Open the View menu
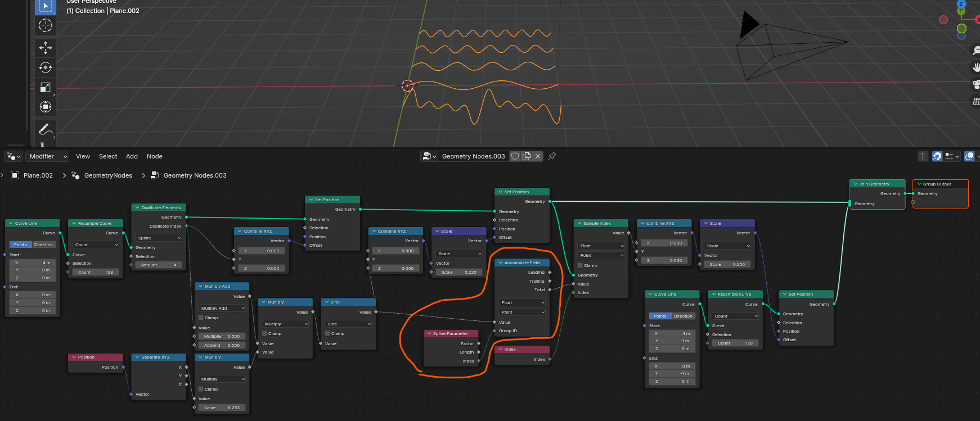Screen dimensions: 980x421 [83, 156]
